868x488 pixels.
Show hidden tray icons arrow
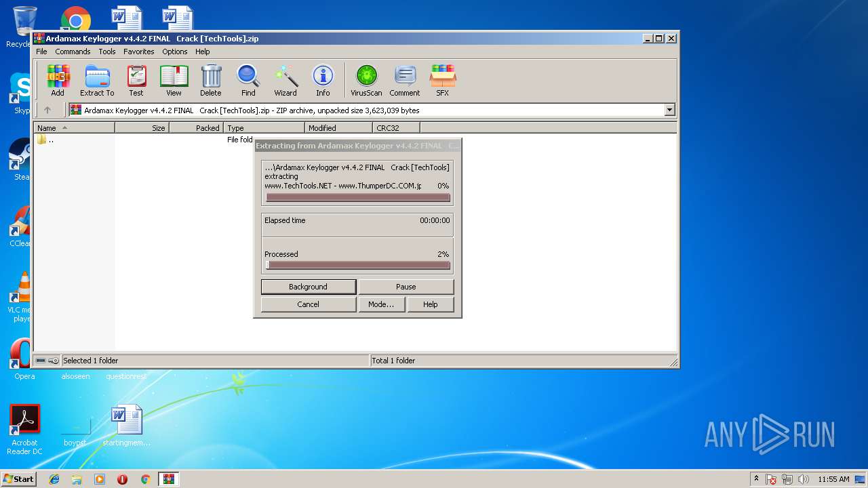click(756, 479)
